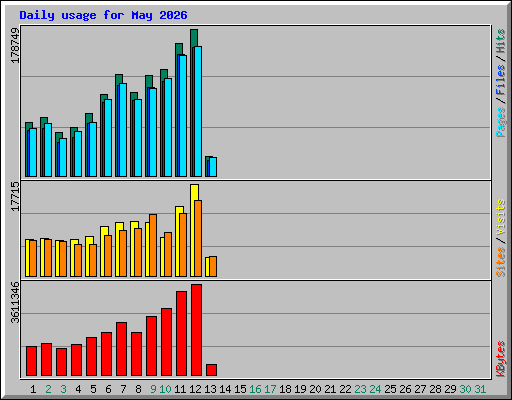Click the day 5 x-axis label
The image size is (512, 400).
93,389
